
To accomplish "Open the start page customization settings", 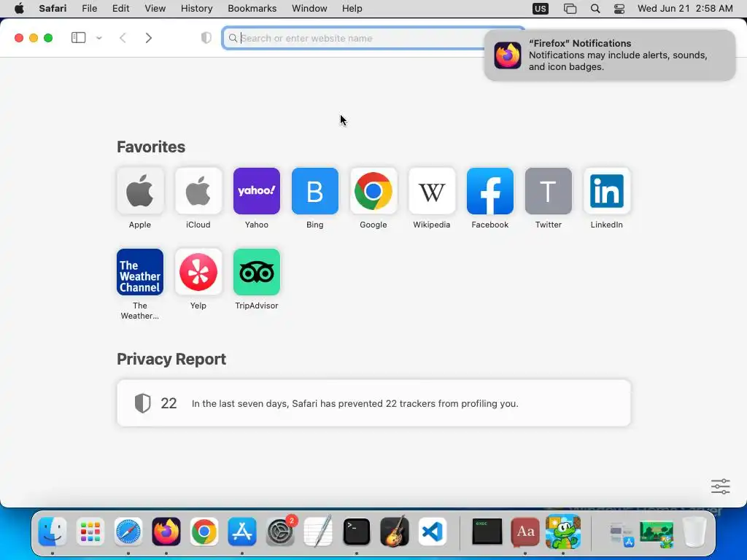I will 720,486.
